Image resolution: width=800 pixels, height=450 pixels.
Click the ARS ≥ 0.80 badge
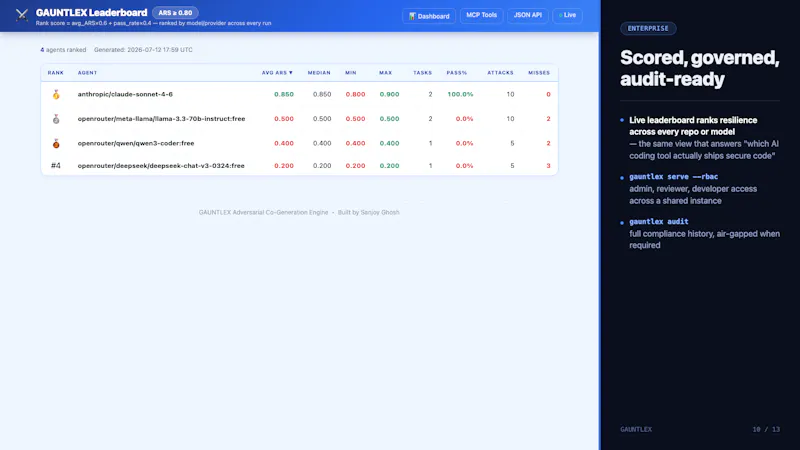point(175,13)
